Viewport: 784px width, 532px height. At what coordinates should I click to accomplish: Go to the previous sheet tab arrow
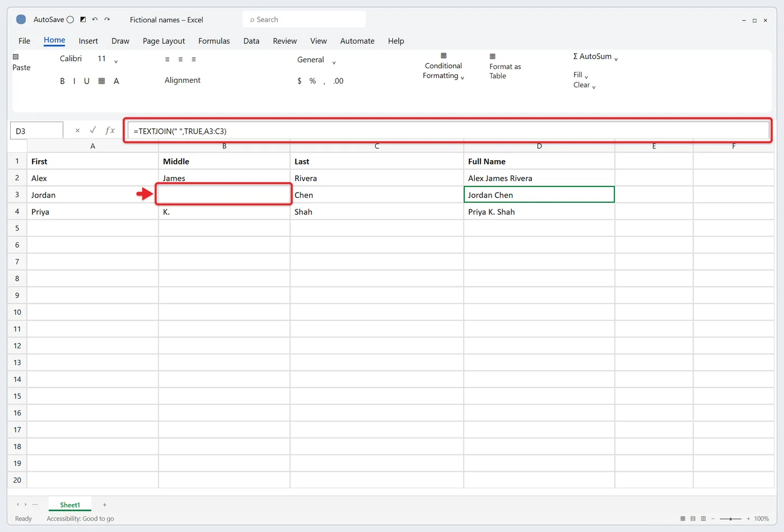[17, 505]
